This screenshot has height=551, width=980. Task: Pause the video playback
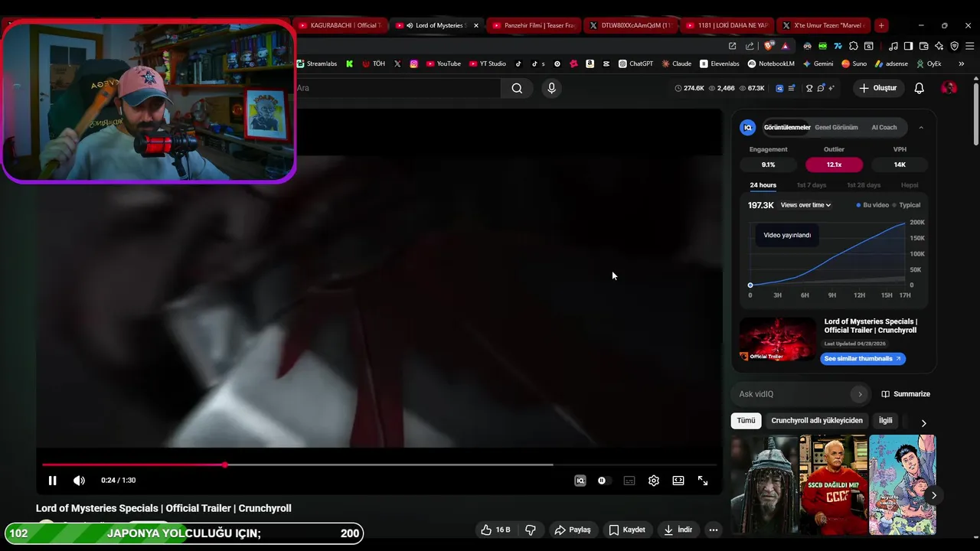click(x=52, y=481)
